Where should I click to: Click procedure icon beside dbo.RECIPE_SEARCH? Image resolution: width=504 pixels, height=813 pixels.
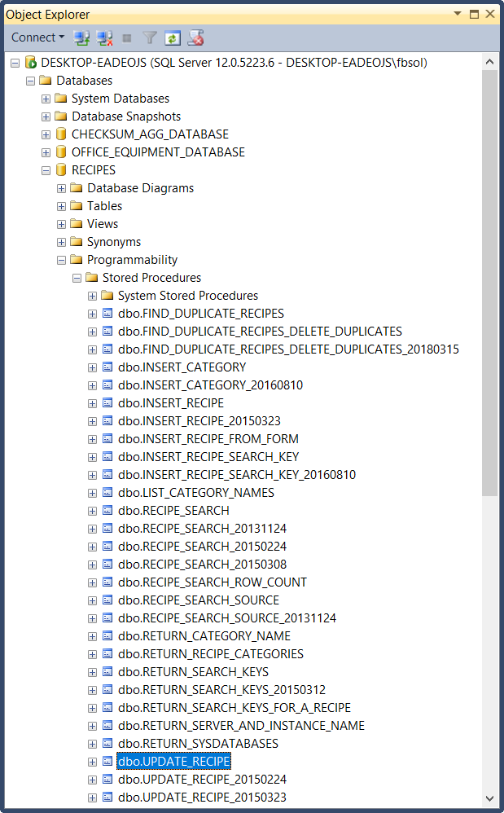[107, 510]
